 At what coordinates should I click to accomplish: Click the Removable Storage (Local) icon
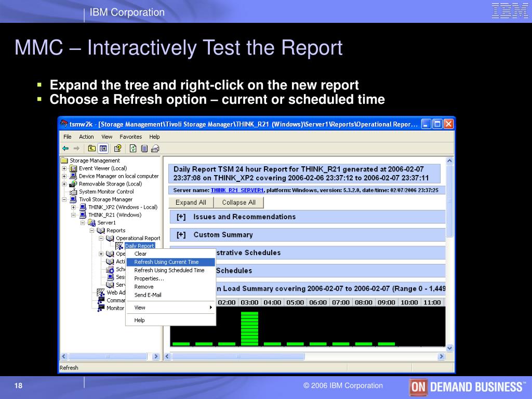(x=73, y=184)
